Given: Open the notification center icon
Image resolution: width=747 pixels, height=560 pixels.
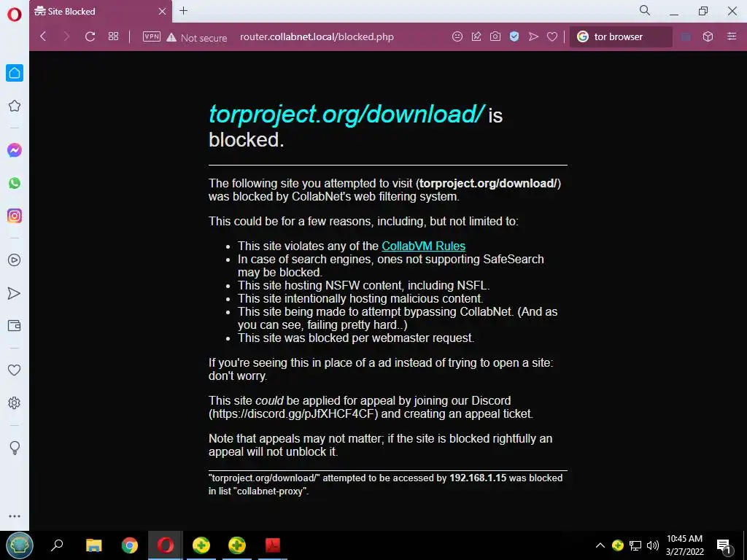Looking at the screenshot, I should (724, 545).
